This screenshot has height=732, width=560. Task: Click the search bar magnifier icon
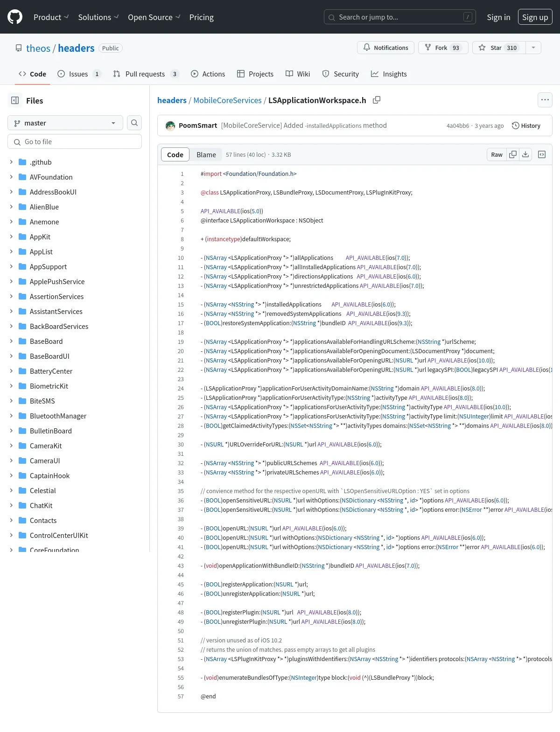[332, 17]
